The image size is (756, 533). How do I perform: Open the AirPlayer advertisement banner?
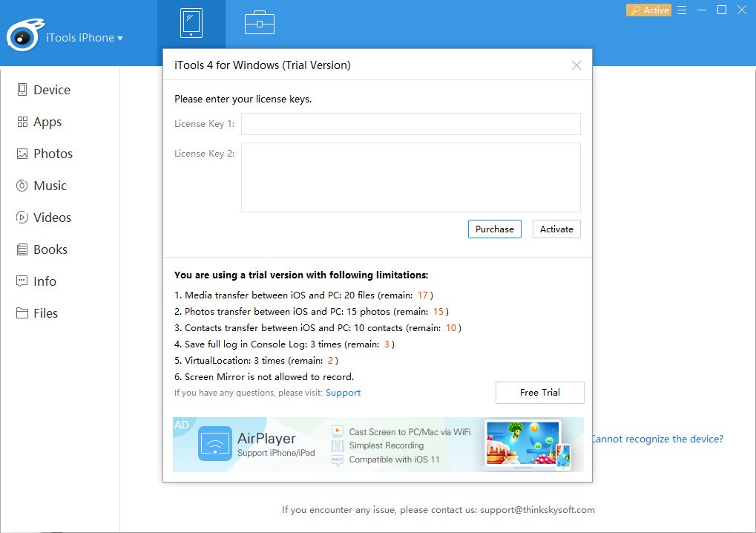(378, 445)
